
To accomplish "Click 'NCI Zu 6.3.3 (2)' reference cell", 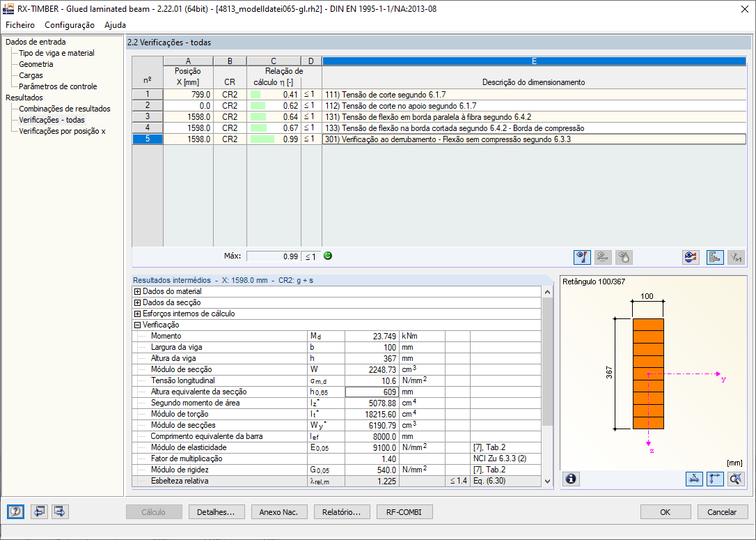I will [x=506, y=458].
